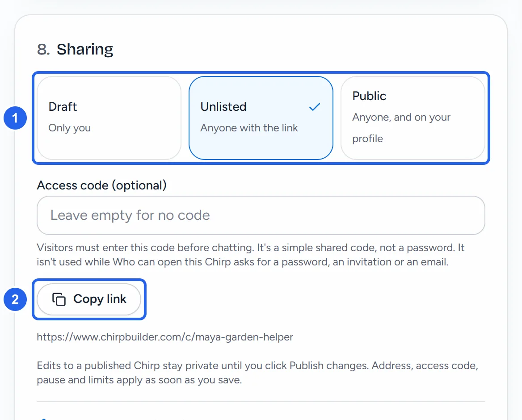
Task: Click the '8. Sharing' section heading
Action: (x=75, y=49)
